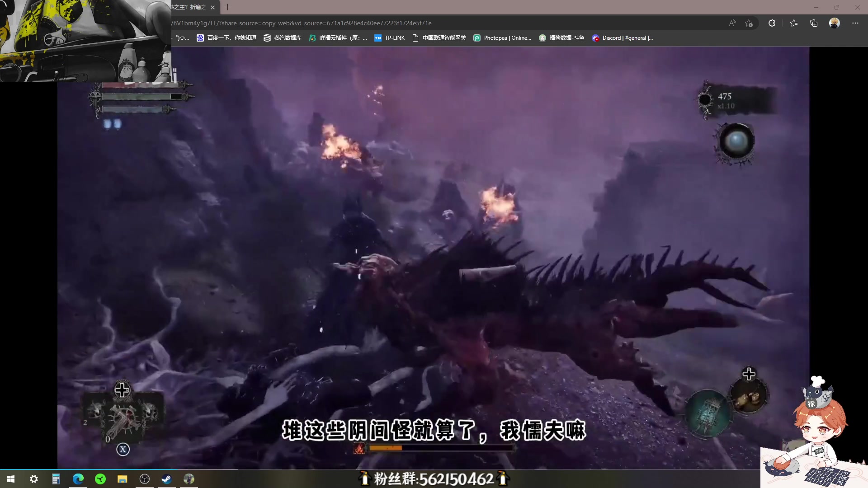Click the 粉丝群:562150462 banner text
This screenshot has height=488, width=868.
(x=434, y=479)
